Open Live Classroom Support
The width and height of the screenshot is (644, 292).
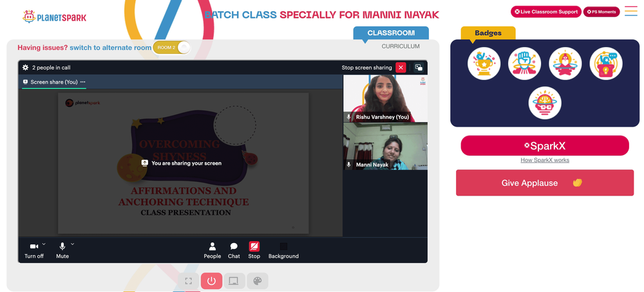click(x=546, y=12)
